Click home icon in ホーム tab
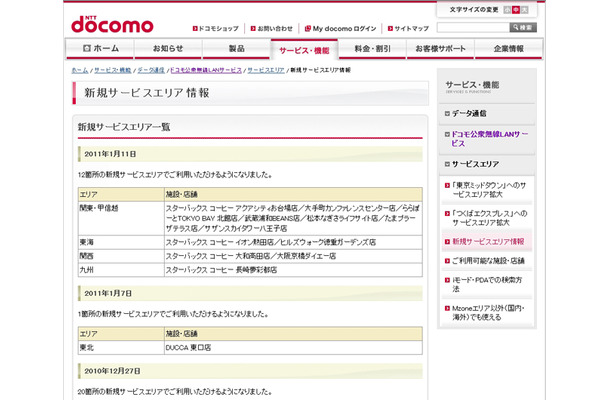 tap(87, 48)
